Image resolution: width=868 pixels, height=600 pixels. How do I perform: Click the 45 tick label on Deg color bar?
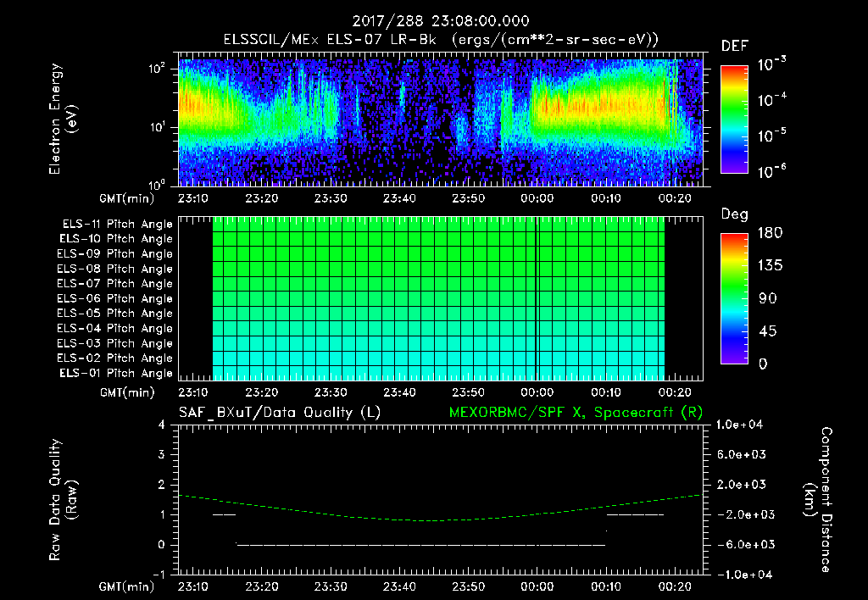point(768,331)
